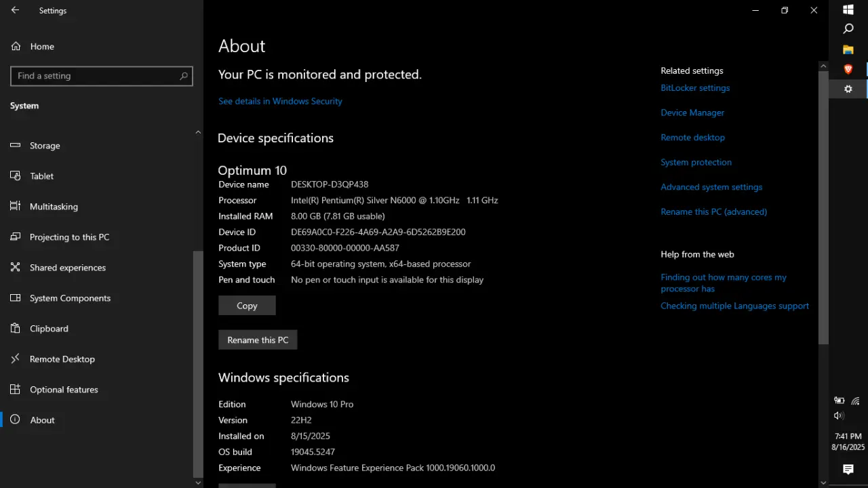Screen dimensions: 868x488
Task: Open Advanced system settings
Action: click(x=711, y=187)
